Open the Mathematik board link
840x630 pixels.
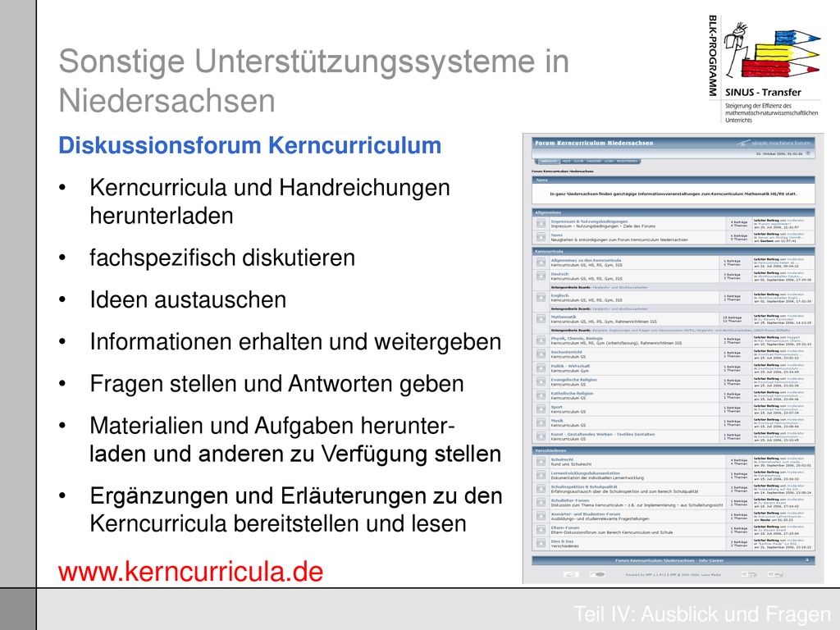564,317
